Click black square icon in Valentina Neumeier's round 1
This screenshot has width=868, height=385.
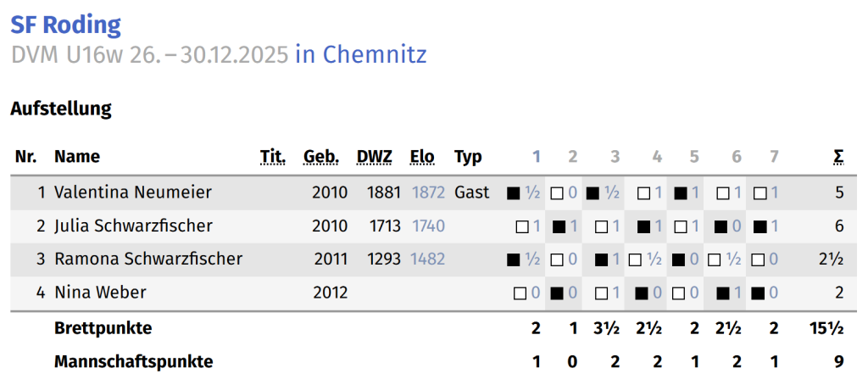pyautogui.click(x=513, y=193)
